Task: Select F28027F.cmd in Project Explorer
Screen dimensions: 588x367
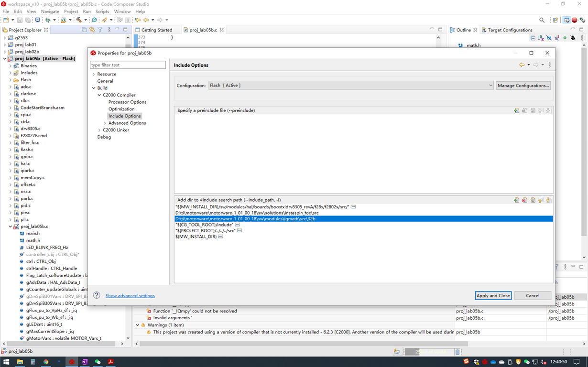Action: point(33,136)
